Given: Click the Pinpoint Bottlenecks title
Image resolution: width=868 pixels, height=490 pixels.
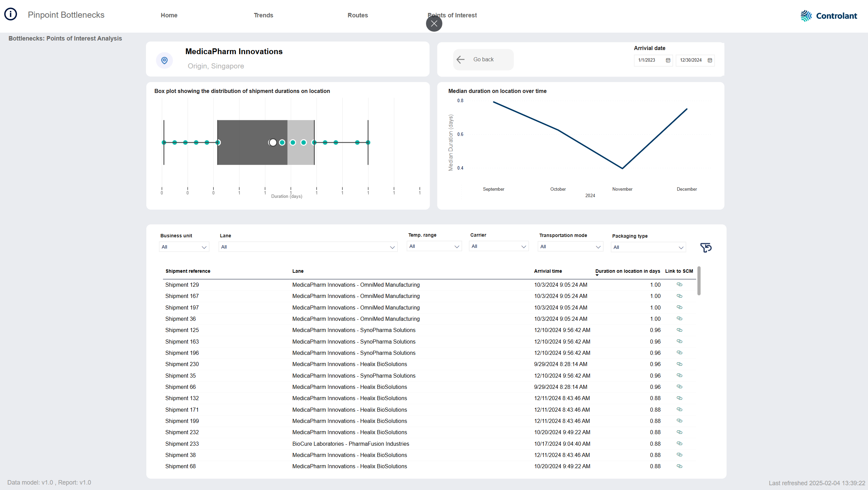Looking at the screenshot, I should coord(66,15).
